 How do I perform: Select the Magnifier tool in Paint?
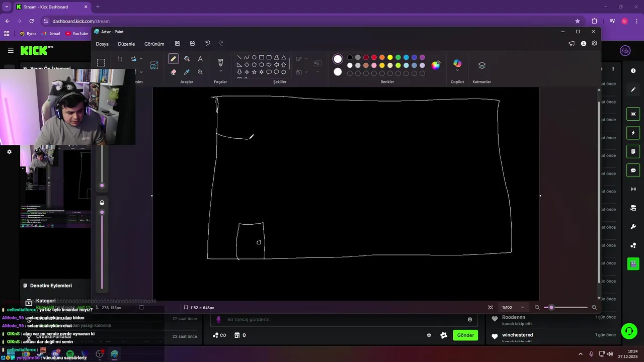tap(200, 72)
